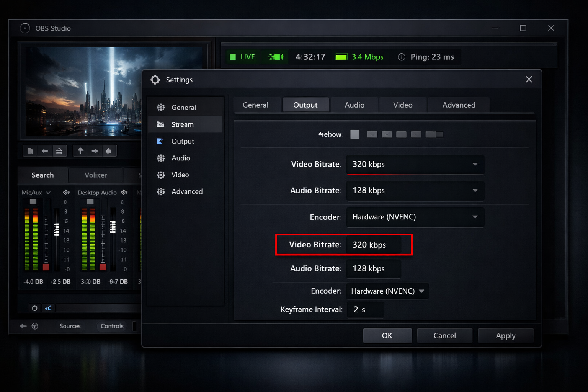Open the Audio Bitrate 128 kbps dropdown
Image resolution: width=588 pixels, height=392 pixels.
click(415, 191)
